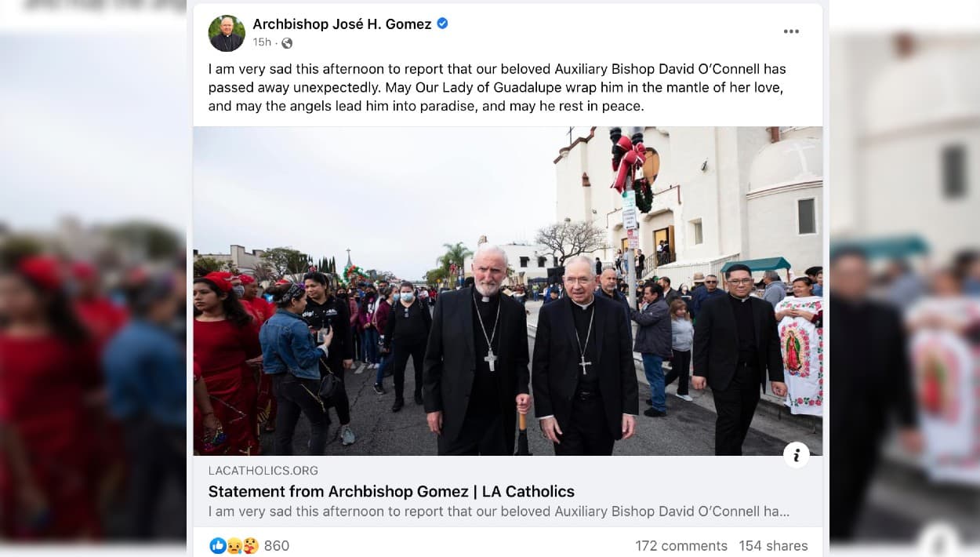Image resolution: width=980 pixels, height=557 pixels.
Task: Click the care reaction emoji icon
Action: pyautogui.click(x=250, y=545)
